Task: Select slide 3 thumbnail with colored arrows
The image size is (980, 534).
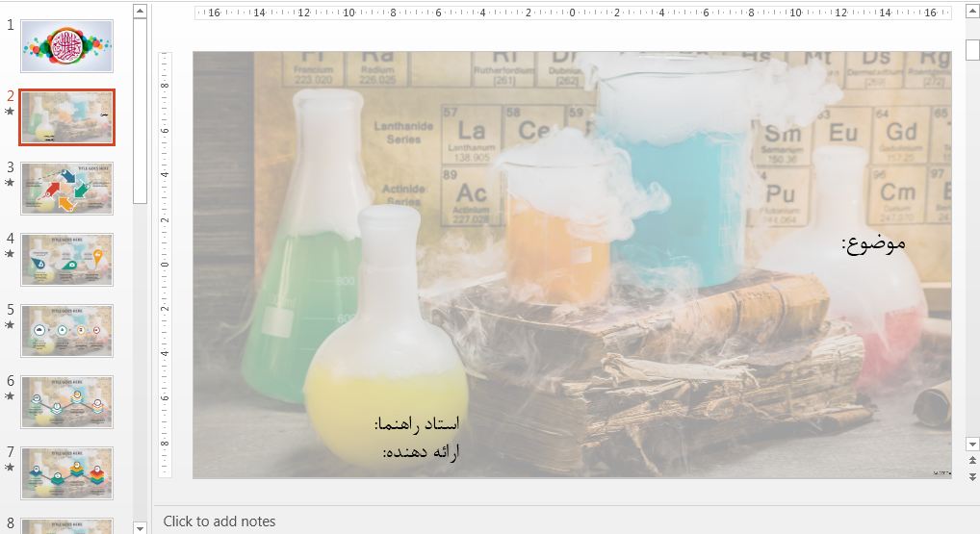Action: (66, 188)
